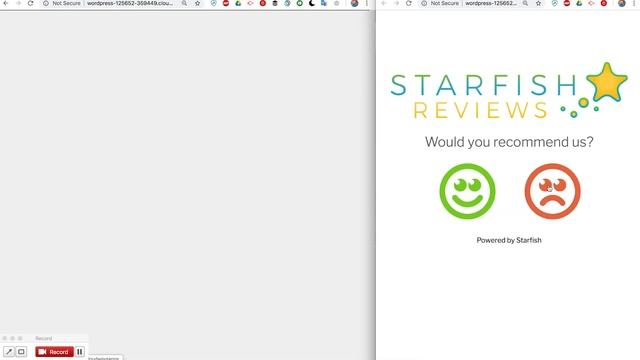This screenshot has width=640, height=360.
Task: Open the left browser's profile avatar
Action: tap(354, 3)
